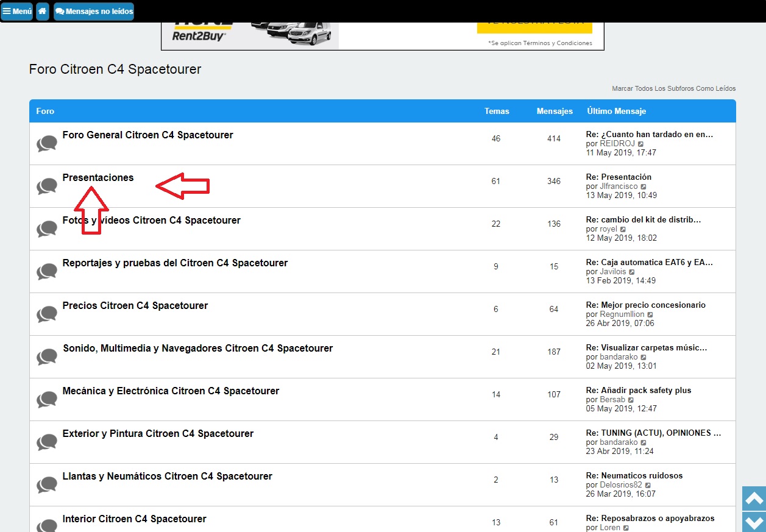This screenshot has height=532, width=766.
Task: Click speech bubble icon for Interior forum
Action: coord(47,526)
